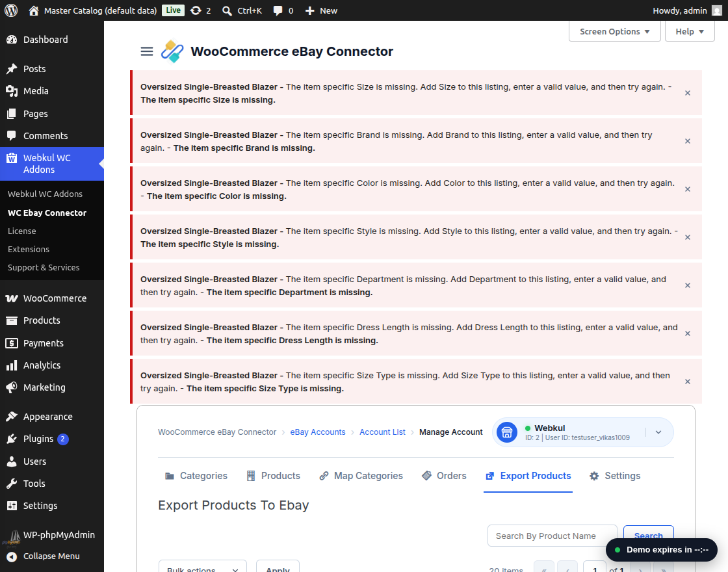Open WP-phpMyAdmin menu

coord(52,535)
